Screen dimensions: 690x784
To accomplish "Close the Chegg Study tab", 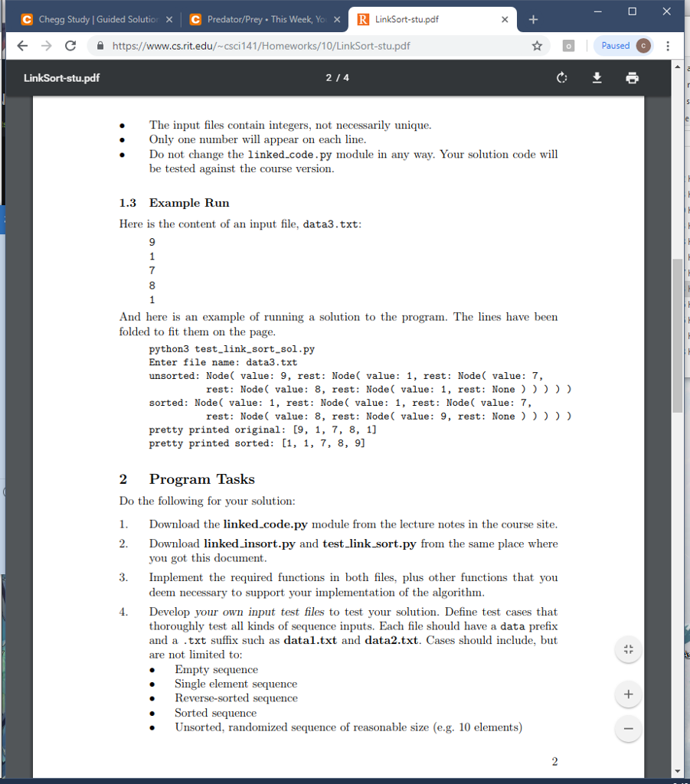I will click(x=169, y=19).
